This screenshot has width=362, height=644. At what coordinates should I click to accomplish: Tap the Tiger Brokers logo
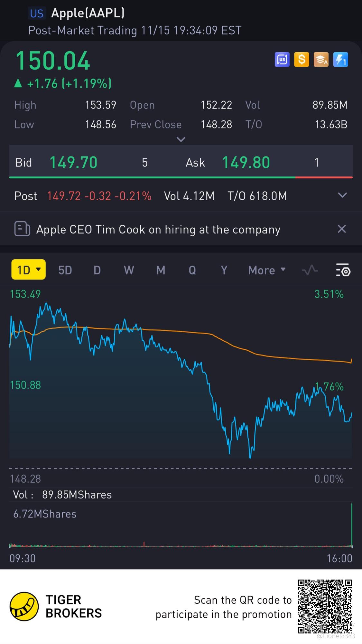24,607
